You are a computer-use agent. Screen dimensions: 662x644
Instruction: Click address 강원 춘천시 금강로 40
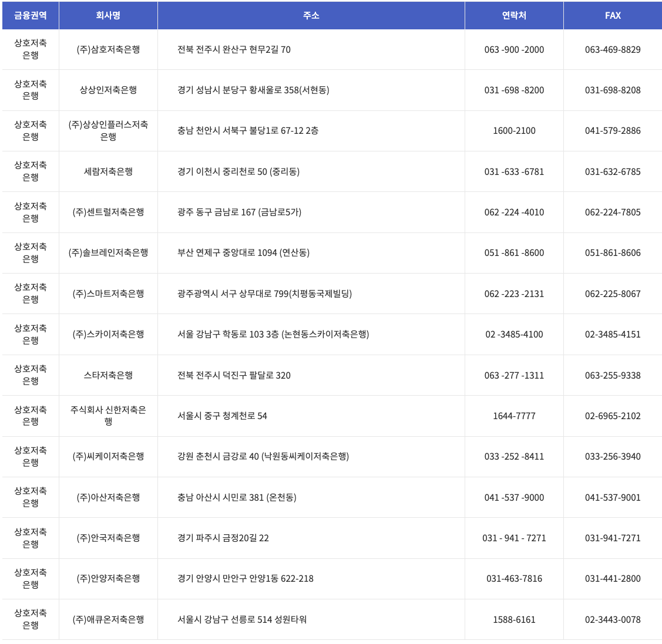218,456
